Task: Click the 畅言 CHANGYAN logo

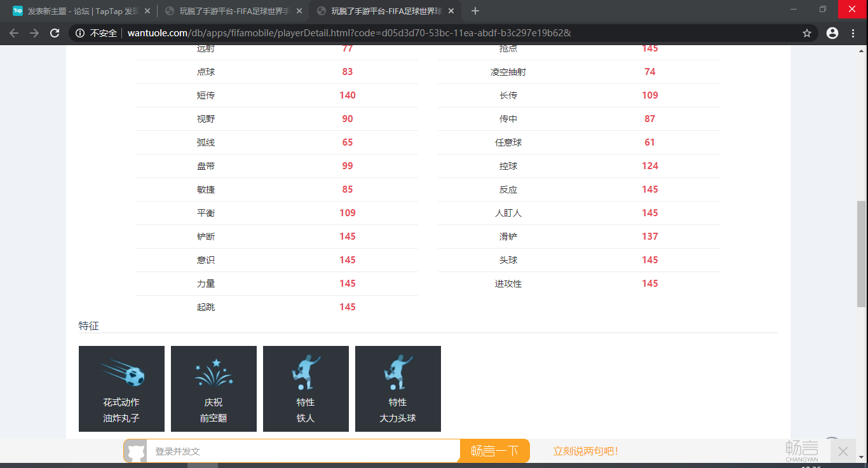Action: (801, 451)
